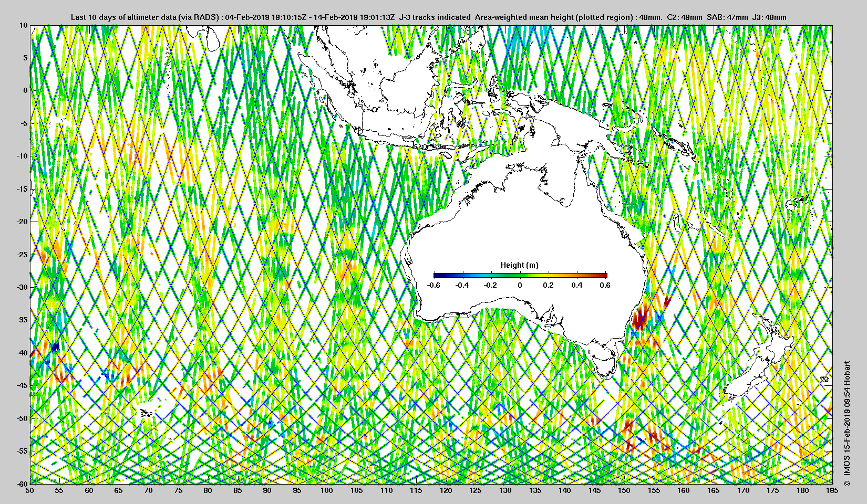Viewport: 867px width, 504px height.
Task: Click the "Height (m)" colorbar label
Action: point(519,265)
